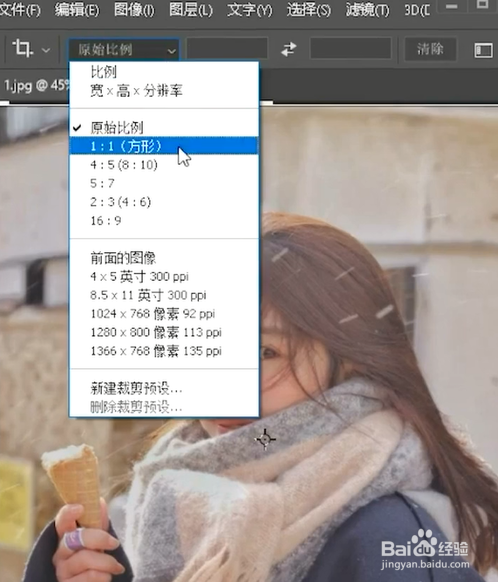Choose 比例 from the dropdown list

pos(164,72)
